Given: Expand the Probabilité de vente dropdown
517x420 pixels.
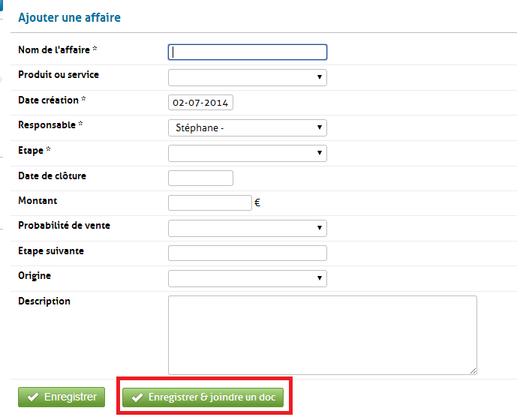Looking at the screenshot, I should [247, 228].
